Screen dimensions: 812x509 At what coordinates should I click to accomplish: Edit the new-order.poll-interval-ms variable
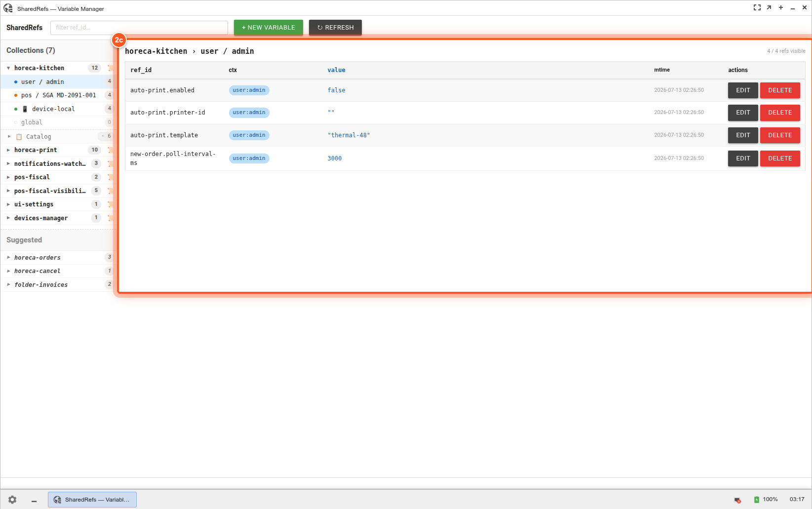743,158
